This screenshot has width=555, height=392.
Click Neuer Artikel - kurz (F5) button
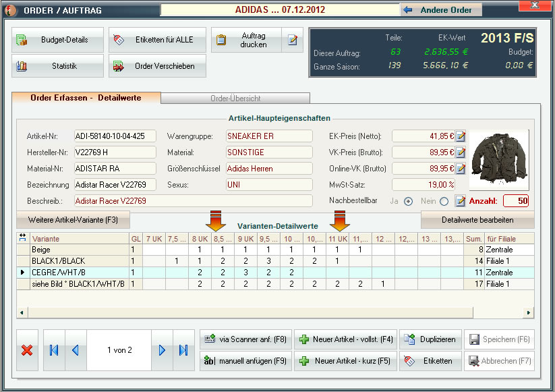[x=345, y=361]
